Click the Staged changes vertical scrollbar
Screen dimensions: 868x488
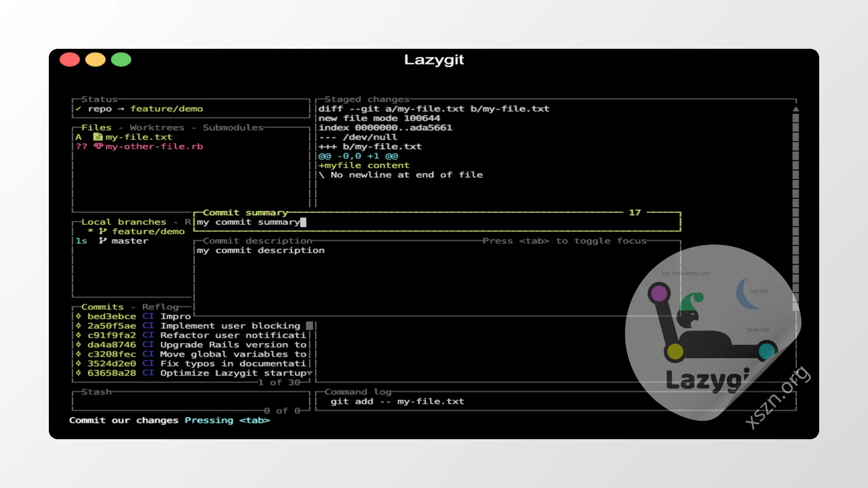pos(796,212)
